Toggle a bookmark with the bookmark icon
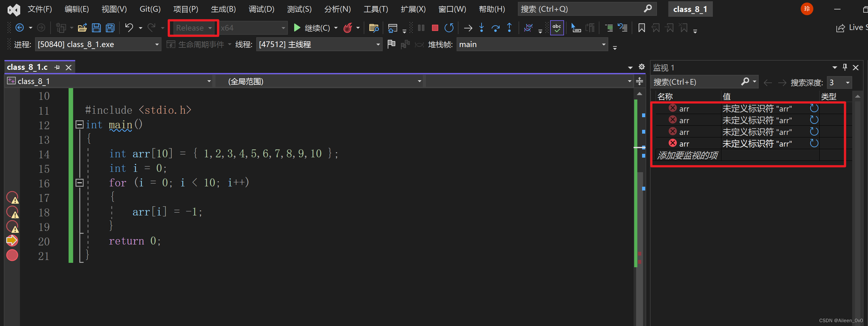Image resolution: width=868 pixels, height=326 pixels. tap(641, 28)
